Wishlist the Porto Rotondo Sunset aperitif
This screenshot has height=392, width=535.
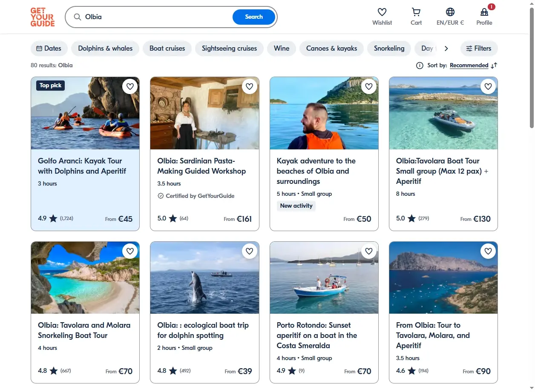click(369, 251)
